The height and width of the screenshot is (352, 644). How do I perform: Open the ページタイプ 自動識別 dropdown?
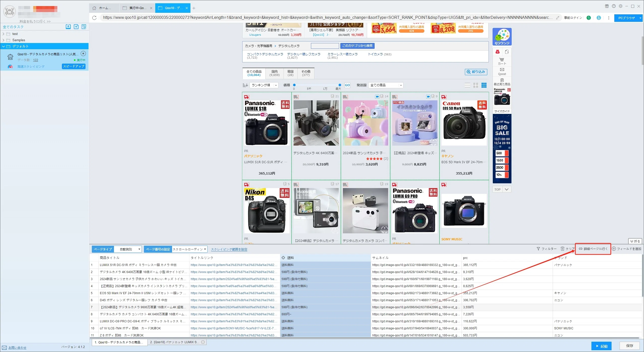tap(128, 249)
